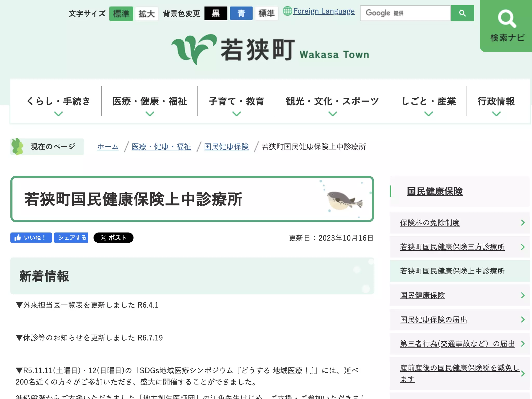
Task: Click the green Google search magnifier button
Action: (462, 13)
